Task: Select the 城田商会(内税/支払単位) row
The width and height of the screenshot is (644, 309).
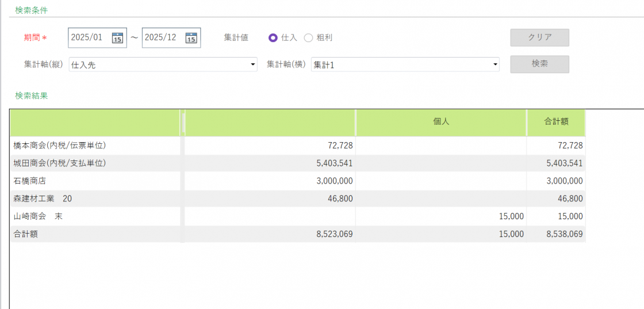Action: (x=60, y=163)
